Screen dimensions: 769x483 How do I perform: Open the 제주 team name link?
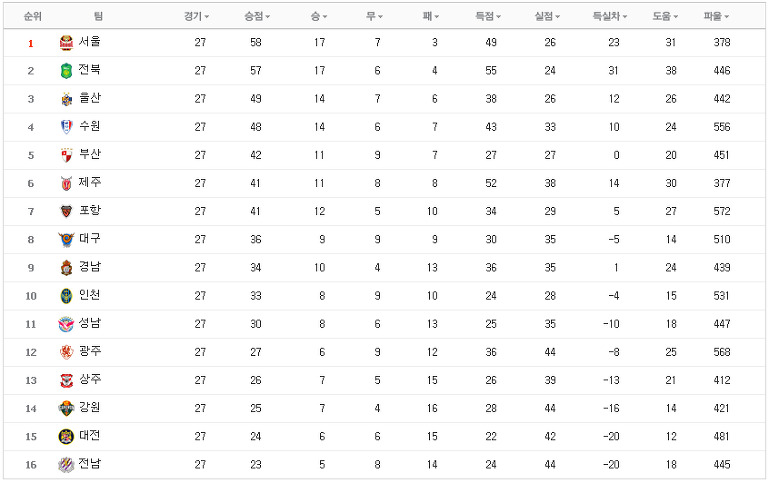pyautogui.click(x=90, y=182)
